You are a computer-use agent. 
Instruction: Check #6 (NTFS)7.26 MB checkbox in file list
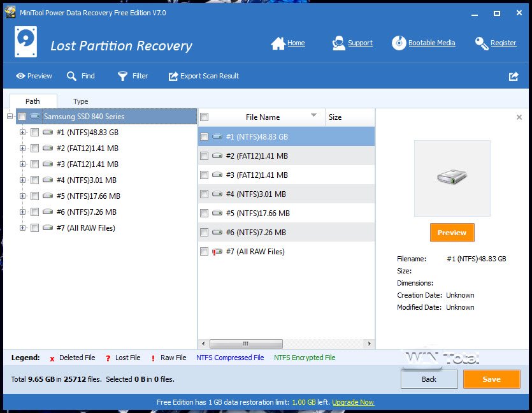click(x=205, y=233)
